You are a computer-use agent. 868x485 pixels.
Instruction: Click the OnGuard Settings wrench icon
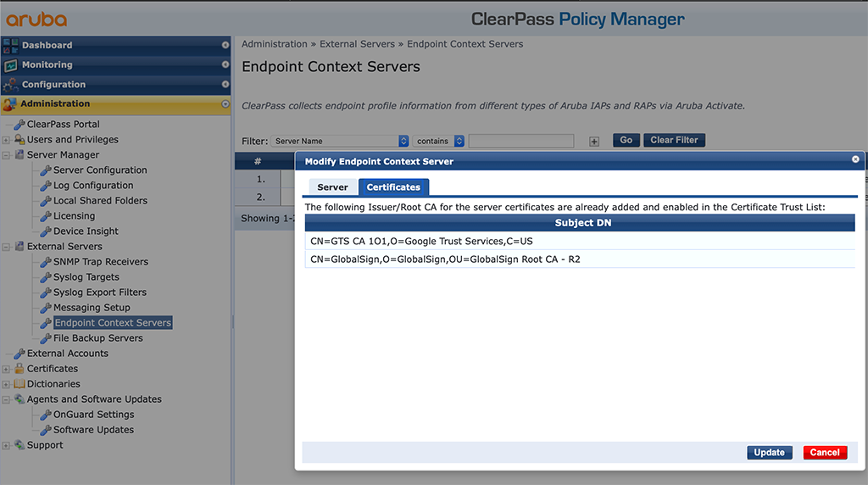click(46, 415)
